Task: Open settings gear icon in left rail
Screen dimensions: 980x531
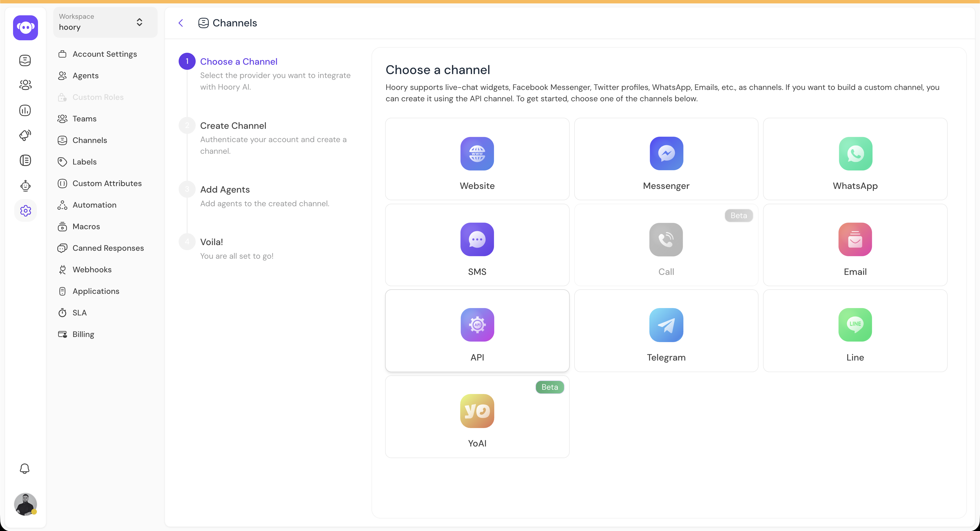Action: tap(26, 210)
